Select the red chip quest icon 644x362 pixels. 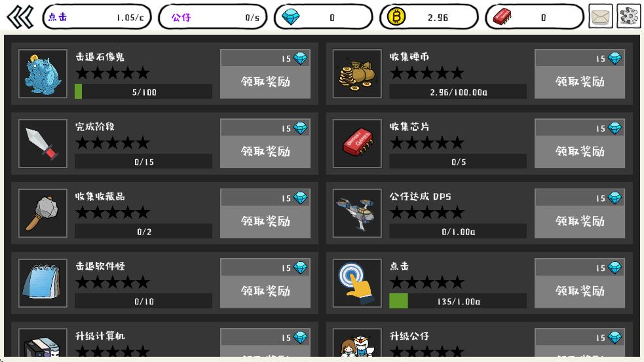pyautogui.click(x=357, y=143)
